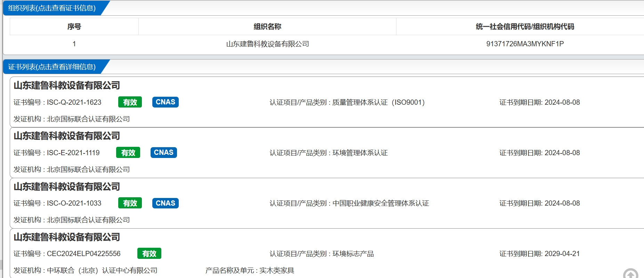Click 有效 badge for ISC-E-2021-1119
644x278 pixels.
tap(128, 152)
